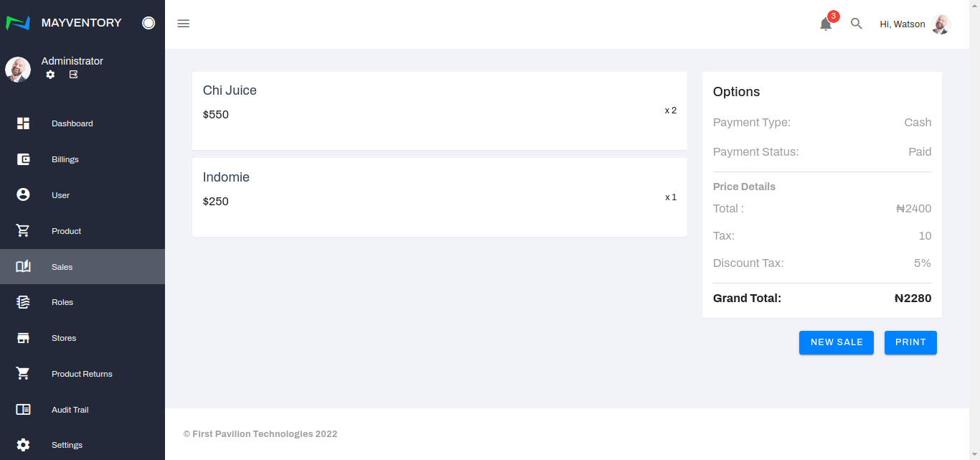Navigate to Product Returns
The height and width of the screenshot is (460, 980).
coord(82,374)
